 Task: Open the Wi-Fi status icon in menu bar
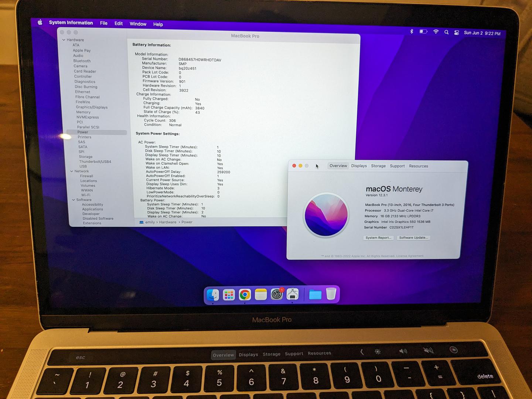tap(436, 32)
